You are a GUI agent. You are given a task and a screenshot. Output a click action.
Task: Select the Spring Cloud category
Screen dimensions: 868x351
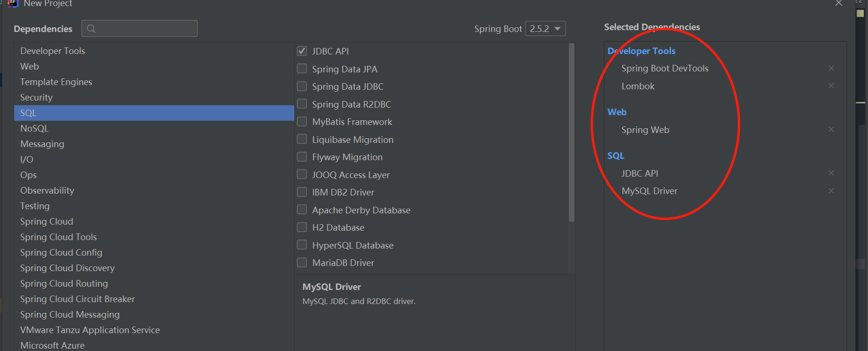coord(154,221)
